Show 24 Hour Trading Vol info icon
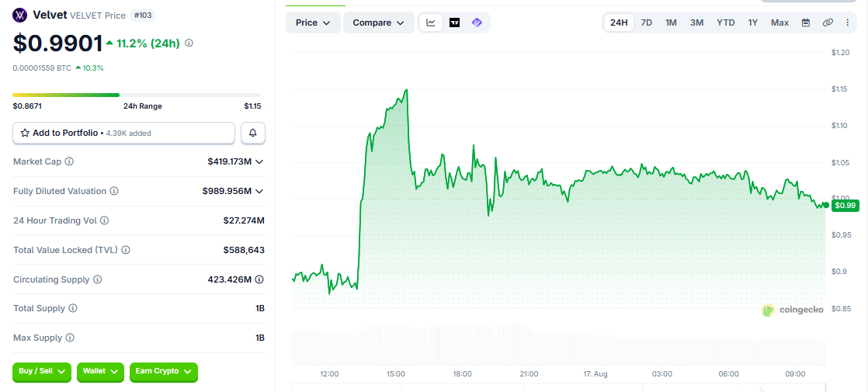Screen dimensions: 868x392 pos(104,220)
